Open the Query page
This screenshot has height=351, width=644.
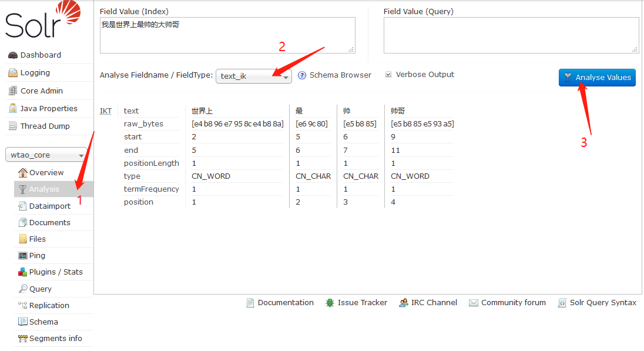40,289
